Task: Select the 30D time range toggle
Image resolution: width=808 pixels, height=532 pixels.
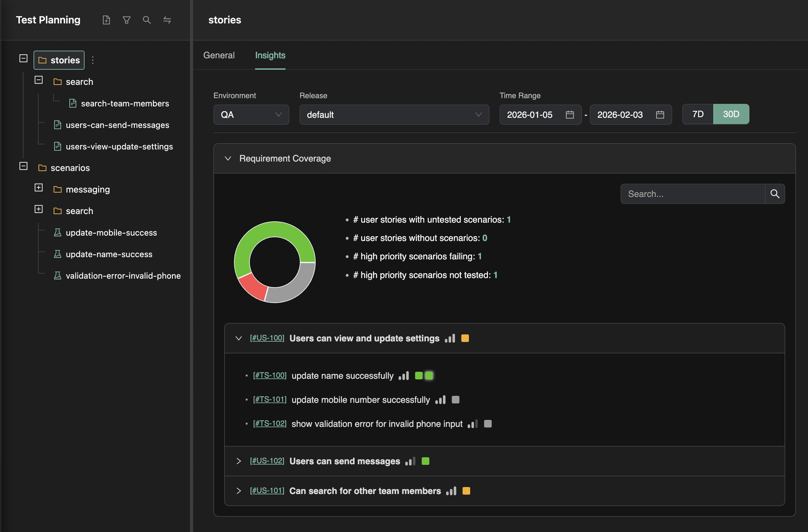Action: tap(731, 114)
